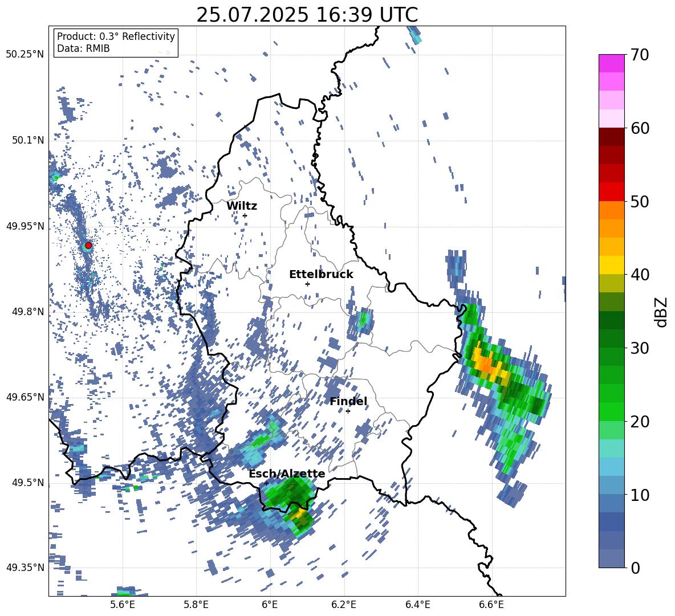675x616 pixels.
Task: Click the 49.8°N latitude label
Action: 29,312
